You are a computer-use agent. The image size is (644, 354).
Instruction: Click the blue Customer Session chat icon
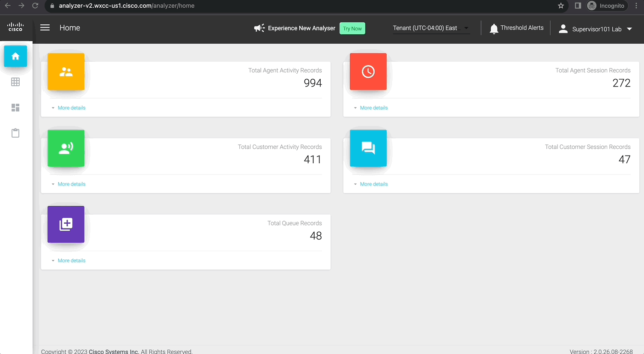point(368,148)
